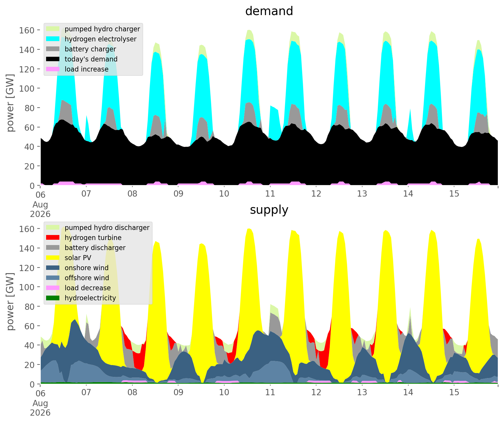Click the "hydroelectricity" legend label text
Screen dimensions: 504x423
pos(90,298)
